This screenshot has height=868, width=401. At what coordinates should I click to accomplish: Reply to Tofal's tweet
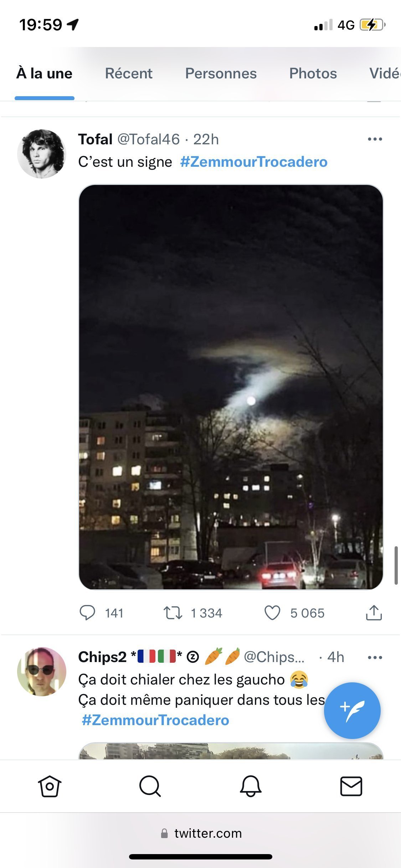[x=87, y=613]
